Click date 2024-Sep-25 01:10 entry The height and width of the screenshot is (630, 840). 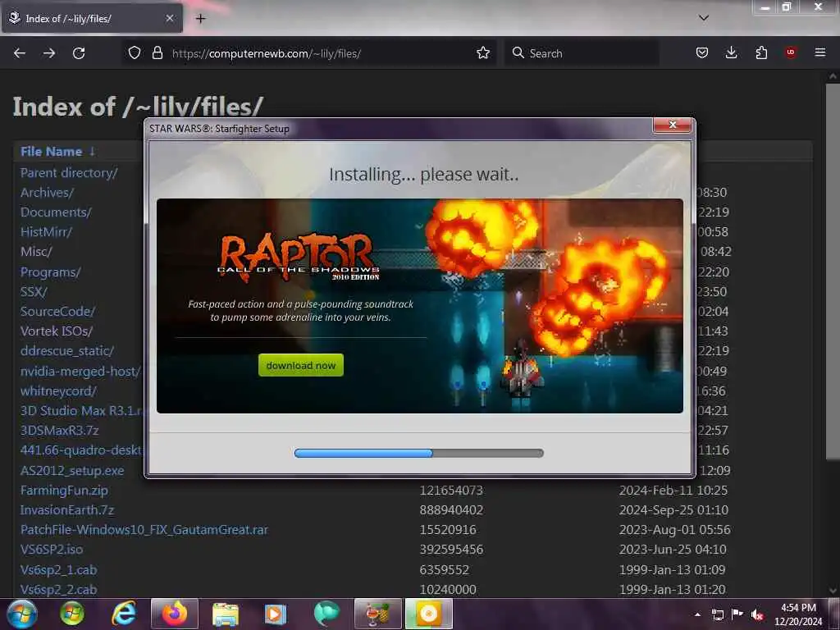[673, 510]
